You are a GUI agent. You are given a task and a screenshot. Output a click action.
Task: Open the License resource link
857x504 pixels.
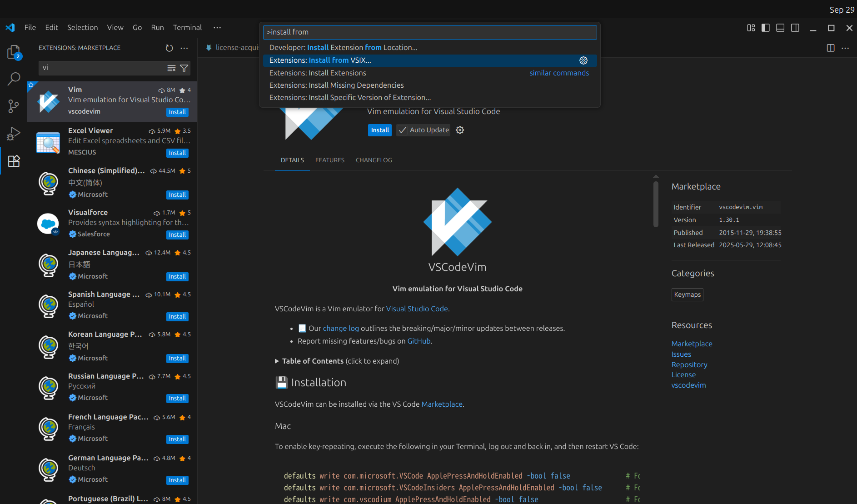tap(683, 374)
